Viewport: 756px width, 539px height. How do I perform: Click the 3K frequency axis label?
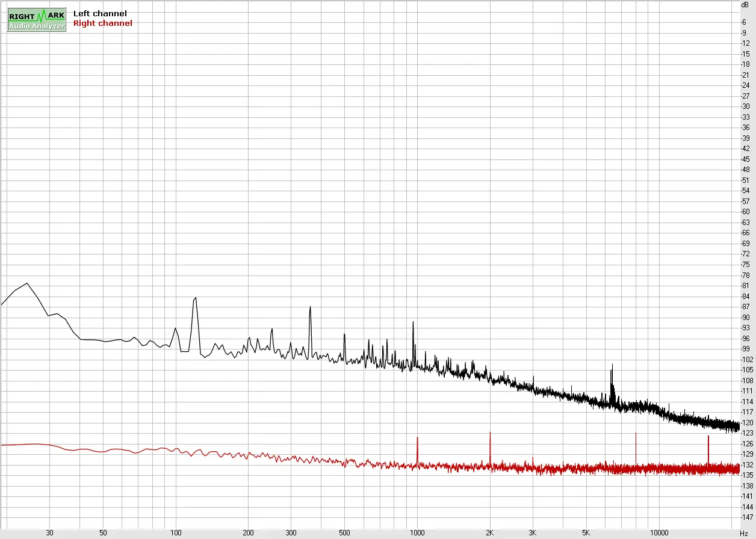[533, 533]
